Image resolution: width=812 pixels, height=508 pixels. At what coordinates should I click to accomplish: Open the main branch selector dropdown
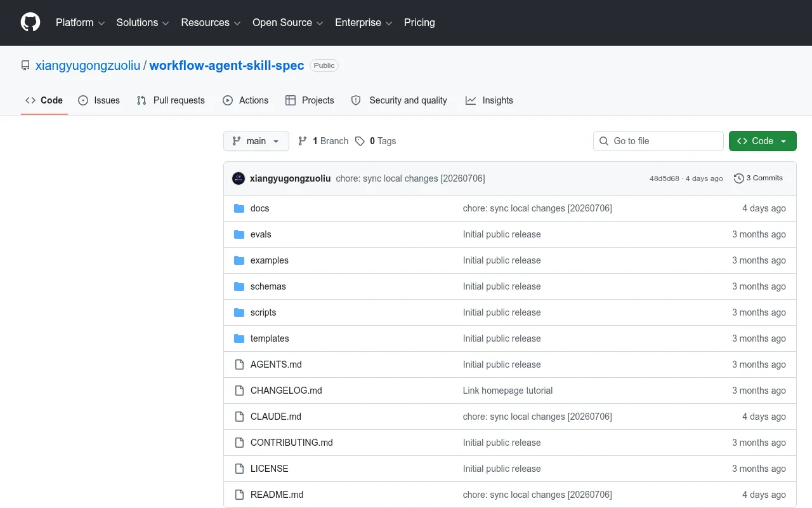click(x=256, y=141)
